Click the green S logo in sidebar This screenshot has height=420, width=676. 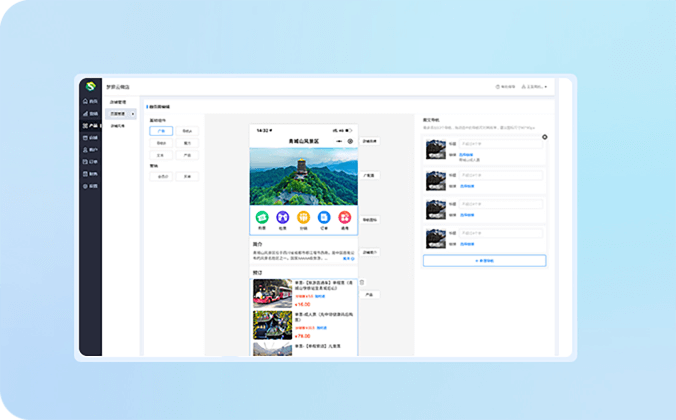pyautogui.click(x=90, y=86)
